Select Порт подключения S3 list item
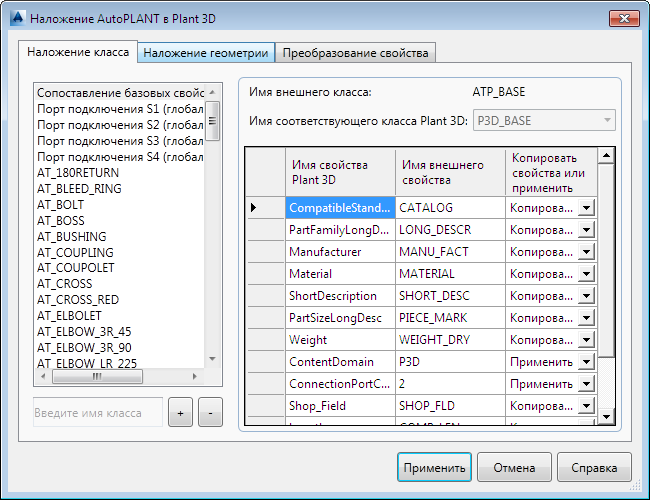The height and width of the screenshot is (500, 650). (x=120, y=141)
